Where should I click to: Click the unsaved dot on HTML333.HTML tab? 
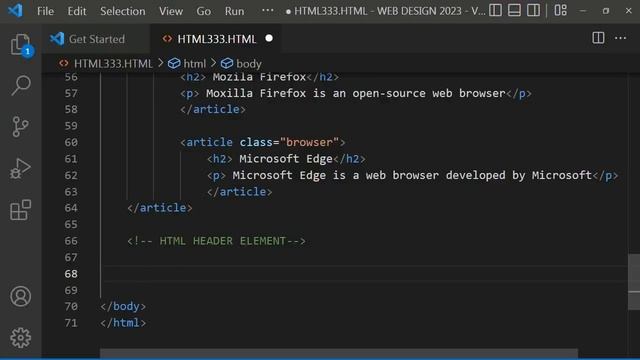click(269, 38)
